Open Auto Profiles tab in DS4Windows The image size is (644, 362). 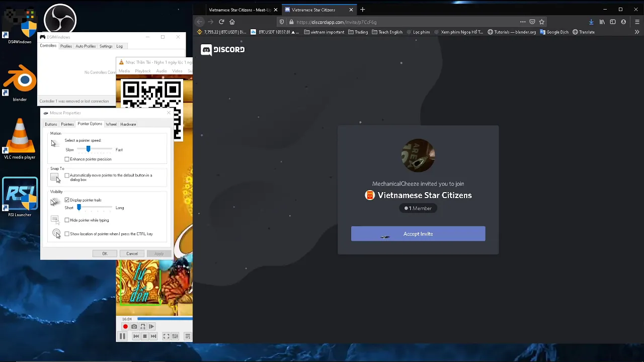pos(86,46)
